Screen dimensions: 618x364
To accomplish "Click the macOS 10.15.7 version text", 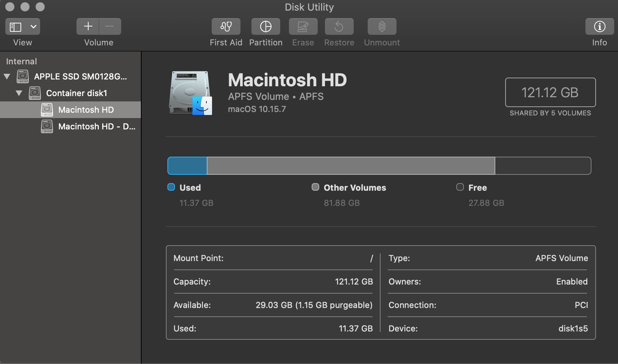I will tap(257, 109).
